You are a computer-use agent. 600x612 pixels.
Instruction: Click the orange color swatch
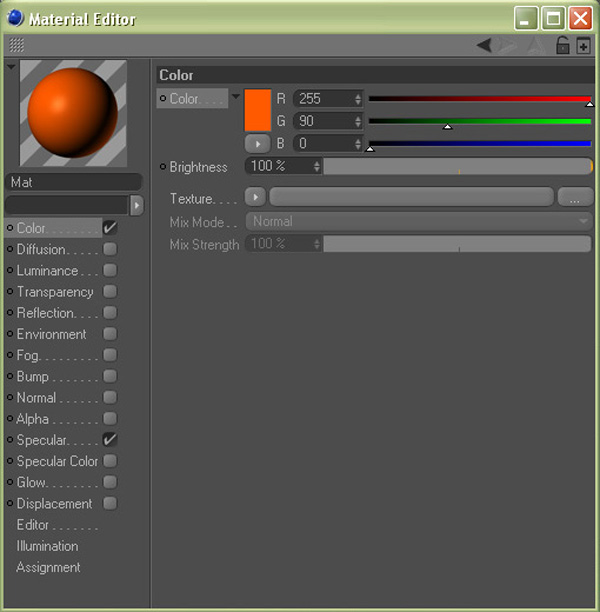258,109
